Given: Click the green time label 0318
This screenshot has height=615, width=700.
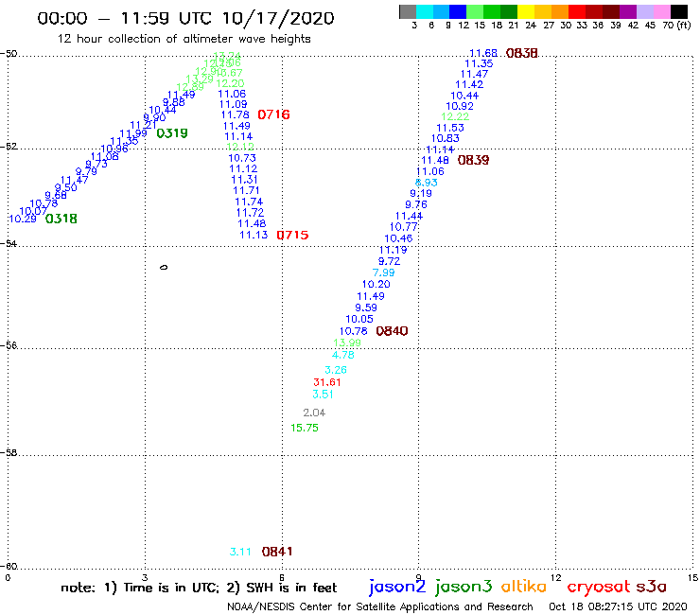Looking at the screenshot, I should 61,219.
